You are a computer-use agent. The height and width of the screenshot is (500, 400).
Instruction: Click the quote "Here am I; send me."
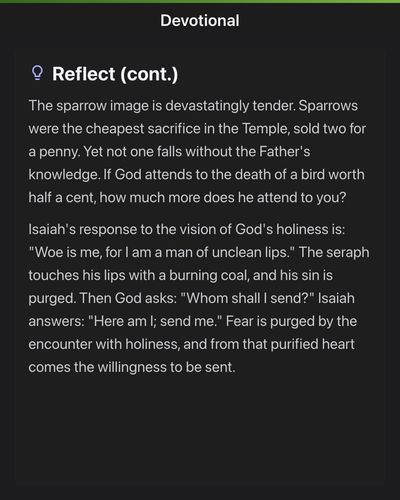(155, 321)
